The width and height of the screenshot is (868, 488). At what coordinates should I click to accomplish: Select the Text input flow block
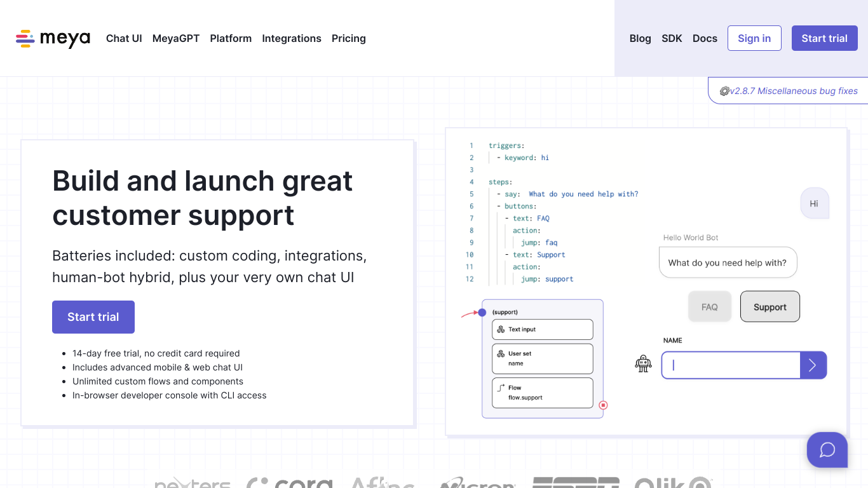[543, 329]
